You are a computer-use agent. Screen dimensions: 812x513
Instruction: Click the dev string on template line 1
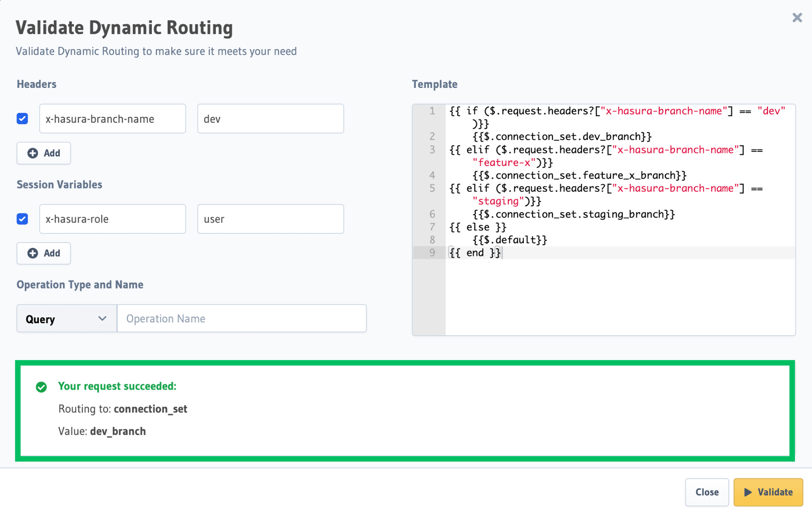tap(771, 111)
